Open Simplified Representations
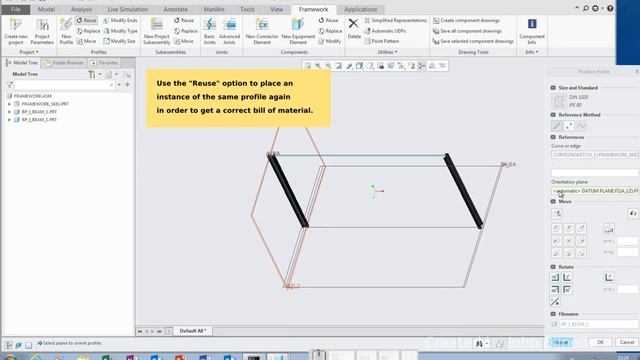This screenshot has width=640, height=360. [396, 20]
